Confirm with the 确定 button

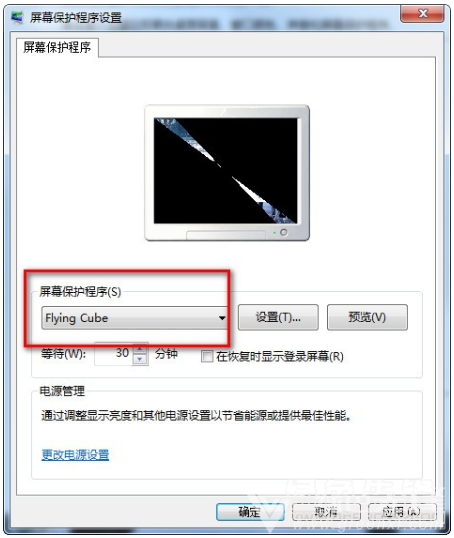(x=250, y=512)
